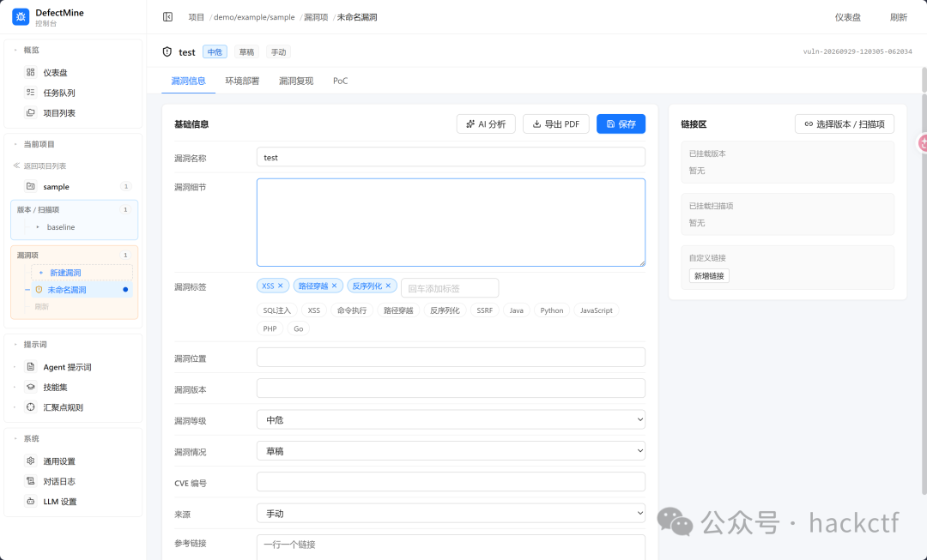This screenshot has width=927, height=560.
Task: Add the suggested SSRF tag
Action: [485, 310]
